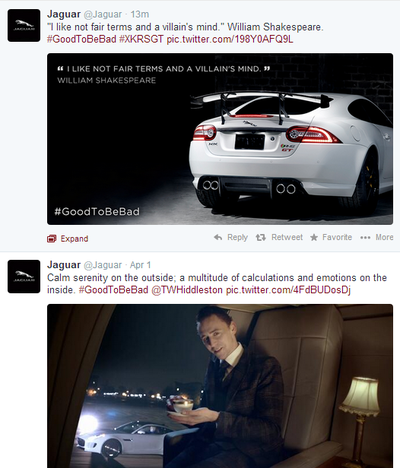Click Jaguar name on first tweet
The width and height of the screenshot is (400, 468).
tap(64, 14)
